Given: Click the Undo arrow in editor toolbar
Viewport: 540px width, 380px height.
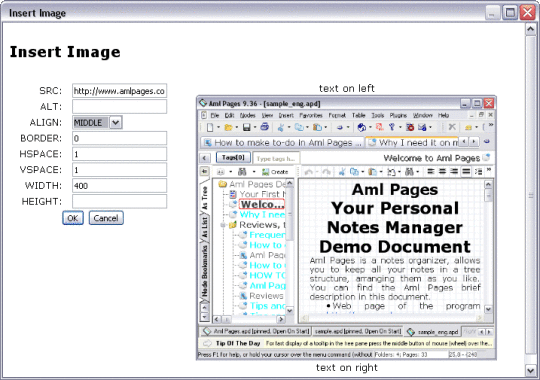Looking at the screenshot, I should [x=309, y=172].
